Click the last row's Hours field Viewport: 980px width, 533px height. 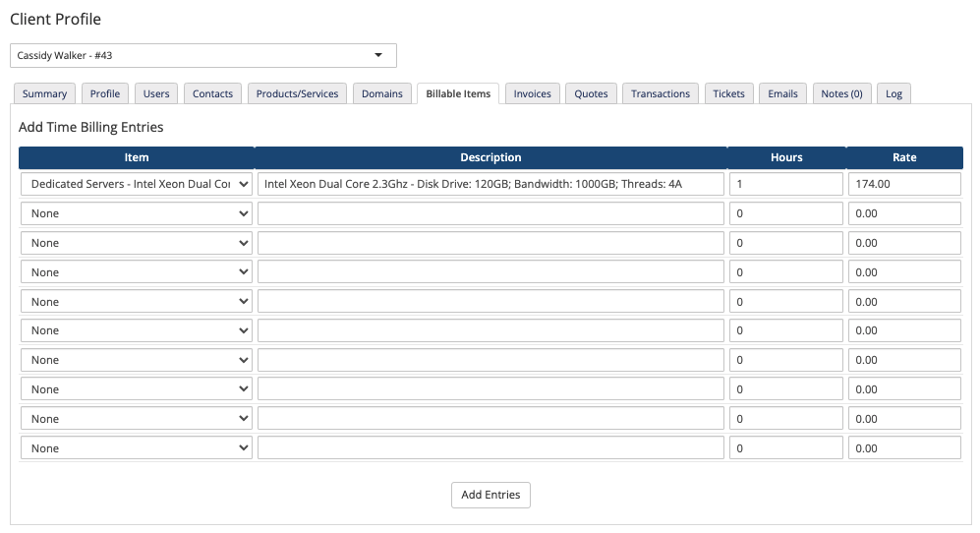(x=786, y=447)
